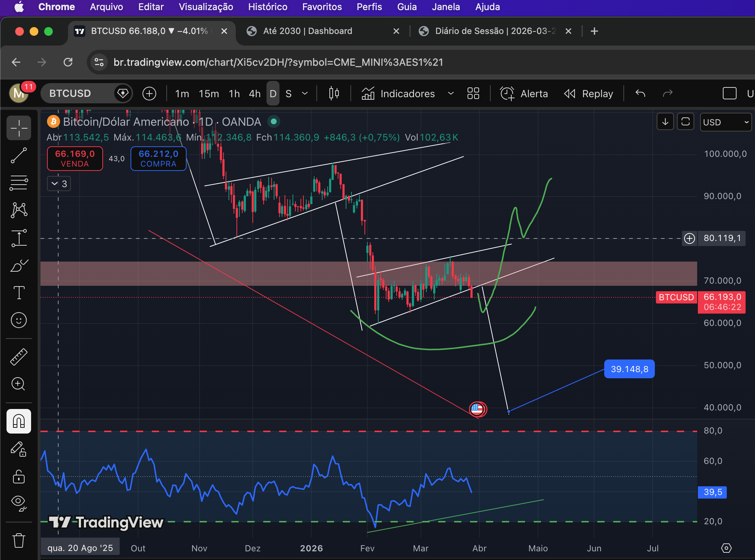Expand the collapsed indicators legend showing 3
This screenshot has height=560, width=755.
(59, 184)
